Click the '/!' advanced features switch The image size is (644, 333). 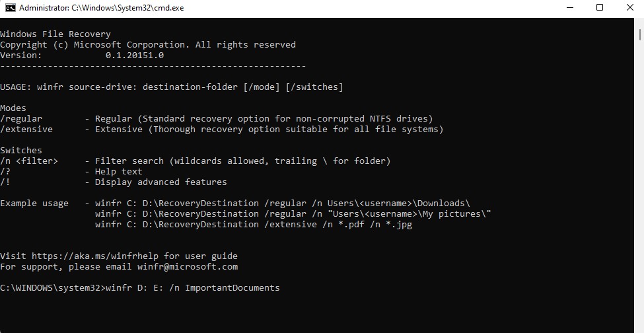[5, 182]
